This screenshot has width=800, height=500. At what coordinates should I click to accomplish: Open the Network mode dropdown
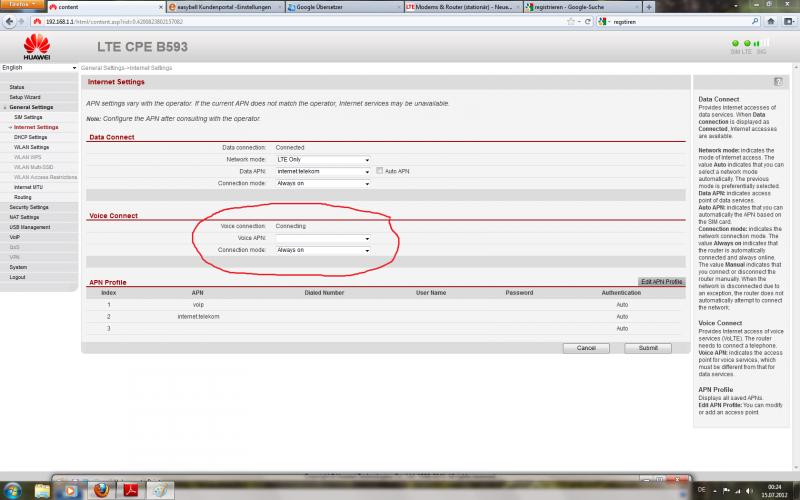point(323,160)
